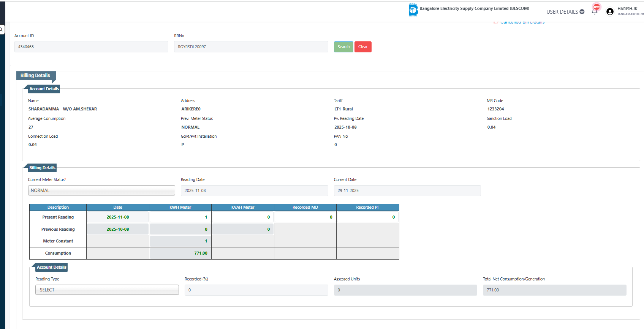The image size is (644, 329).
Task: Click the pointing hand icon beside Cancelled Bill Details
Action: click(x=496, y=22)
